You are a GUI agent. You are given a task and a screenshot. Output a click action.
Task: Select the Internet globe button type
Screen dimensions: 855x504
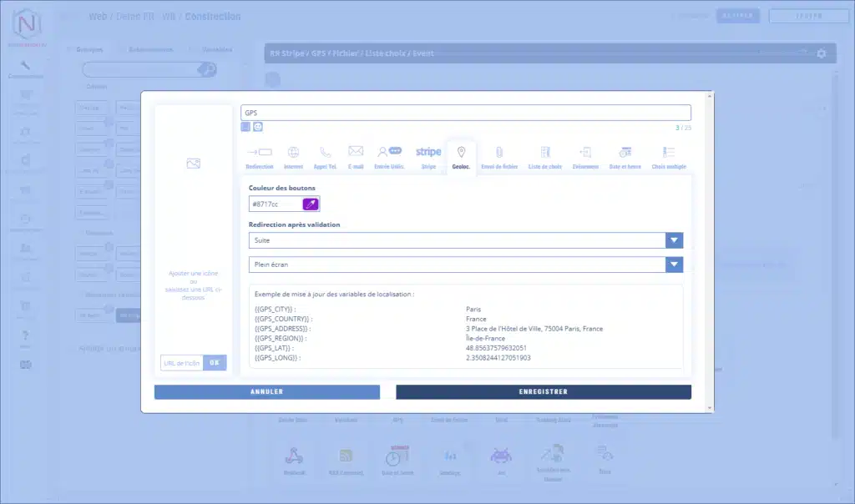tap(293, 155)
